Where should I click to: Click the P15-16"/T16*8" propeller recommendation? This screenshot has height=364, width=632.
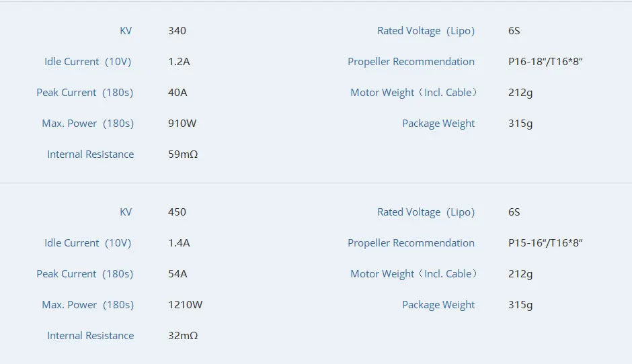545,243
